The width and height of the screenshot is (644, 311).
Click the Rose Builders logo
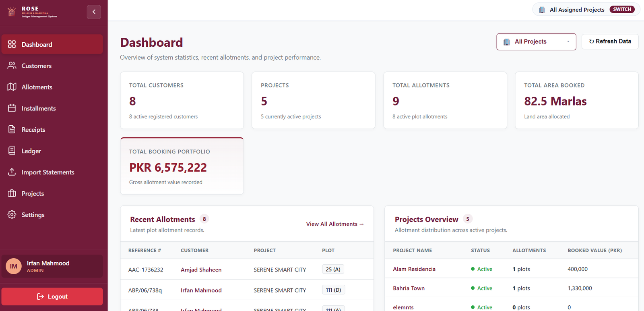[x=32, y=12]
